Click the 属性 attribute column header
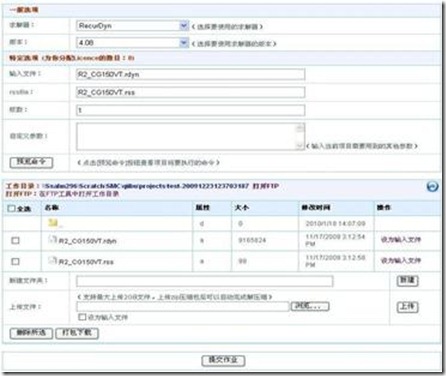 pos(203,208)
